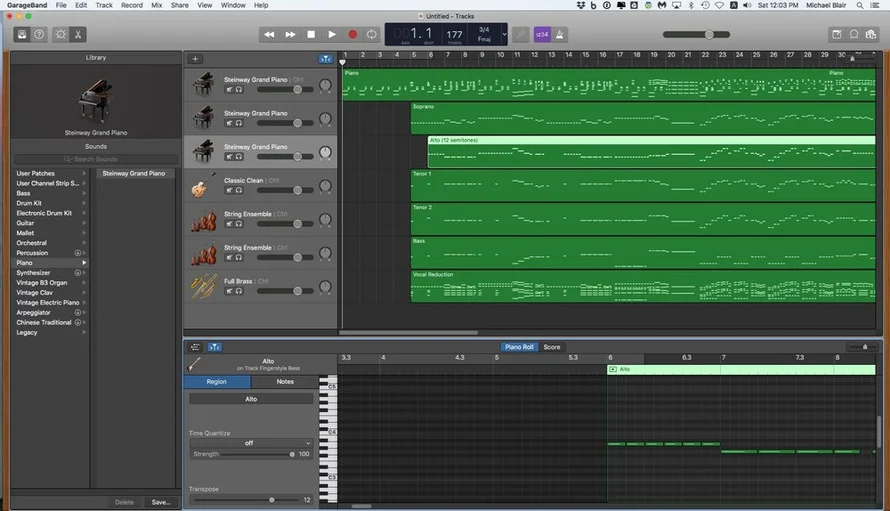Open Spotlight search in the macOS menu bar
890x511 pixels.
click(x=860, y=5)
